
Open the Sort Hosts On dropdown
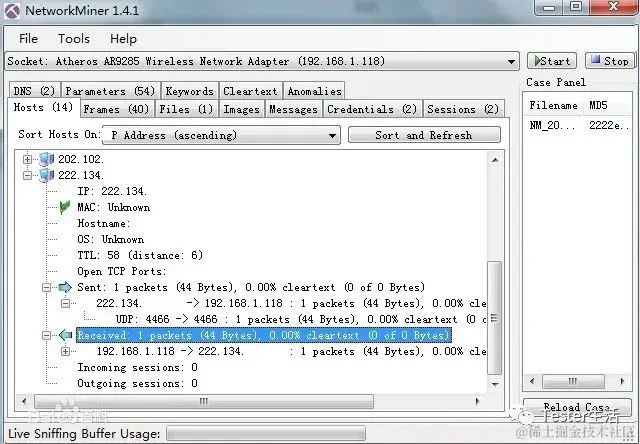click(333, 135)
